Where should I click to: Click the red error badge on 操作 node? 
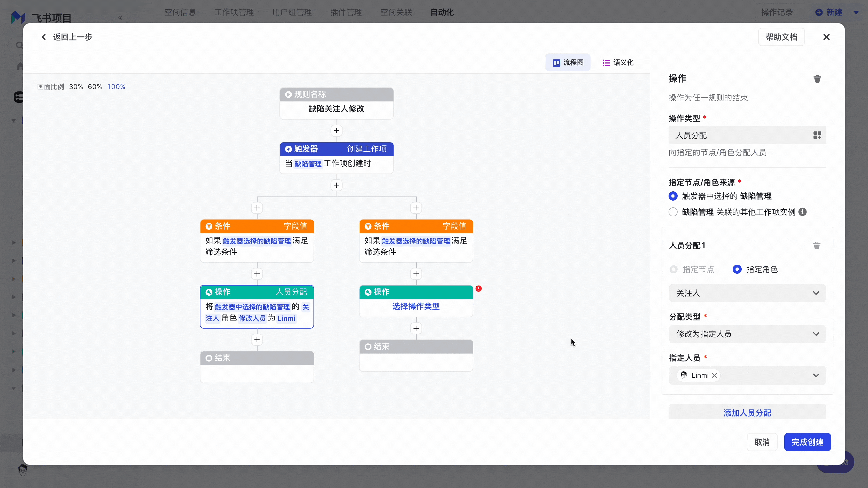(478, 289)
